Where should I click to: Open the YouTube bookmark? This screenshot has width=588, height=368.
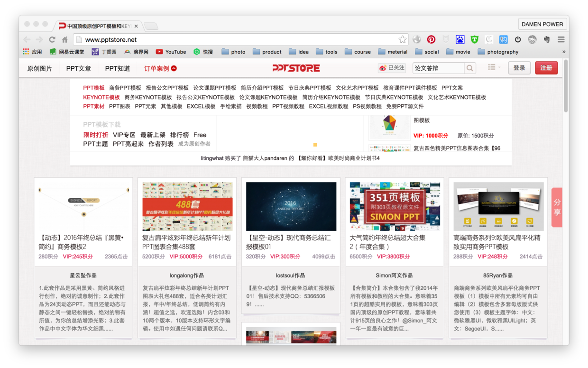coord(171,52)
